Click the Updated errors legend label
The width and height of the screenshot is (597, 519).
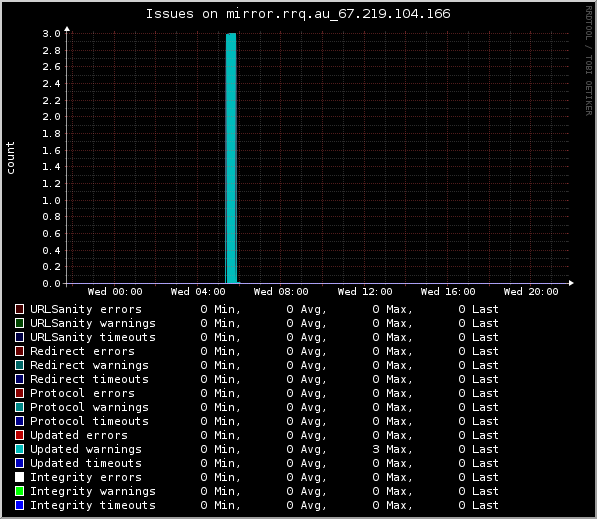[x=79, y=435]
